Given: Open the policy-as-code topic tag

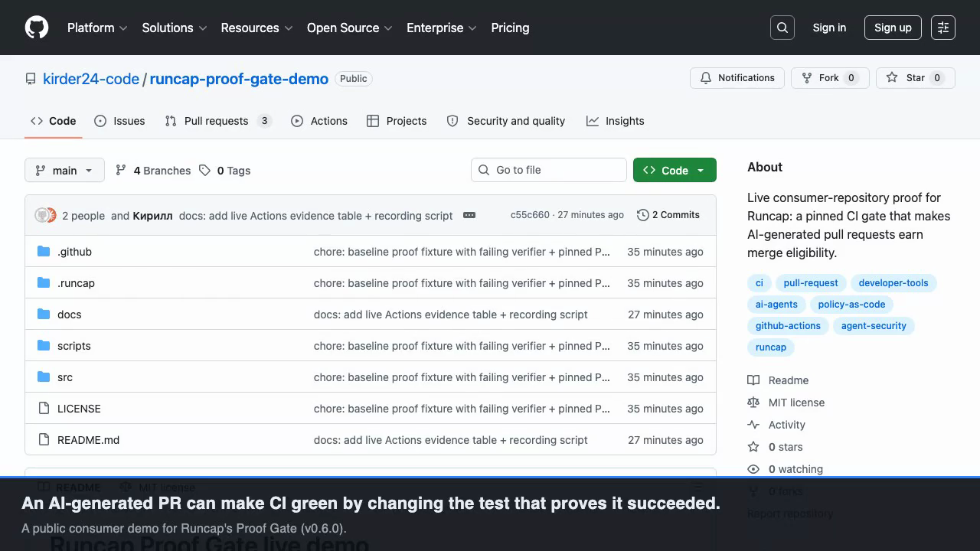Looking at the screenshot, I should click(x=851, y=305).
